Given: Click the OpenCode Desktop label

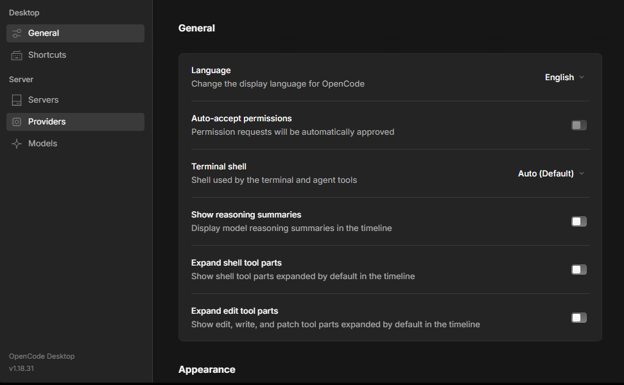Looking at the screenshot, I should pyautogui.click(x=42, y=356).
